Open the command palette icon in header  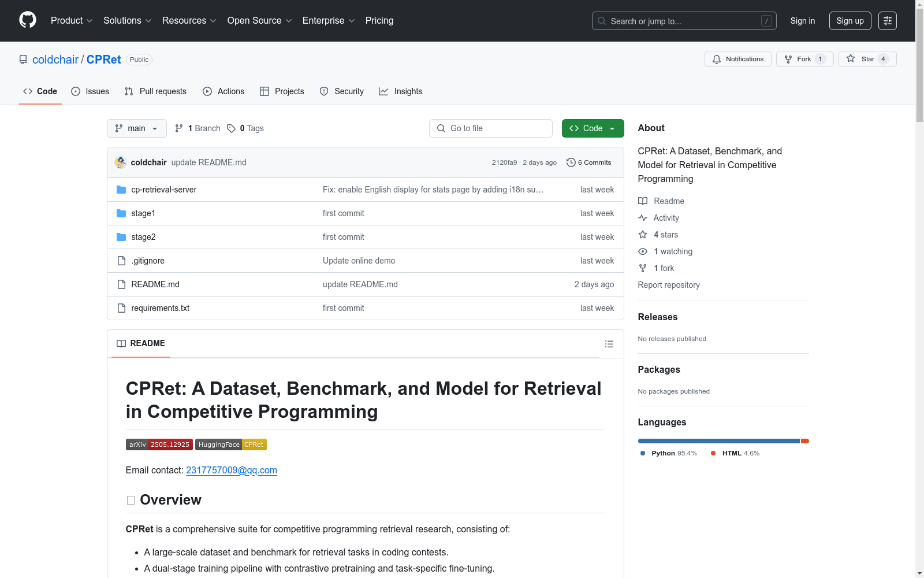pyautogui.click(x=888, y=21)
